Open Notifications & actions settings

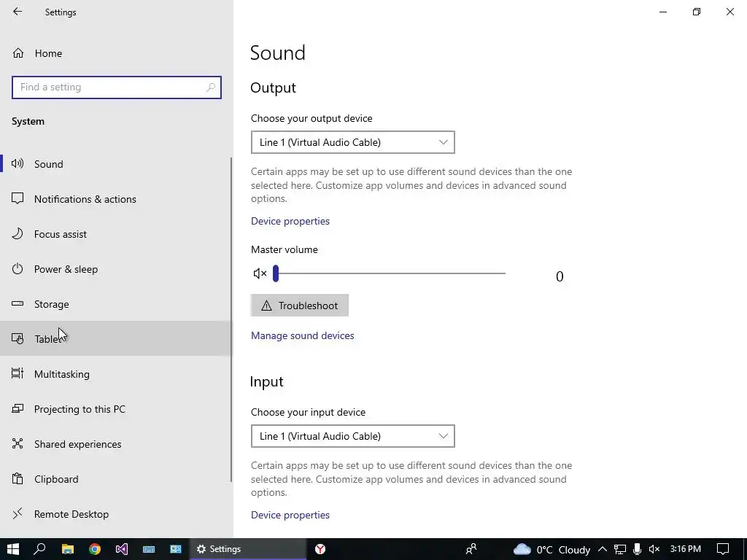tap(115, 199)
